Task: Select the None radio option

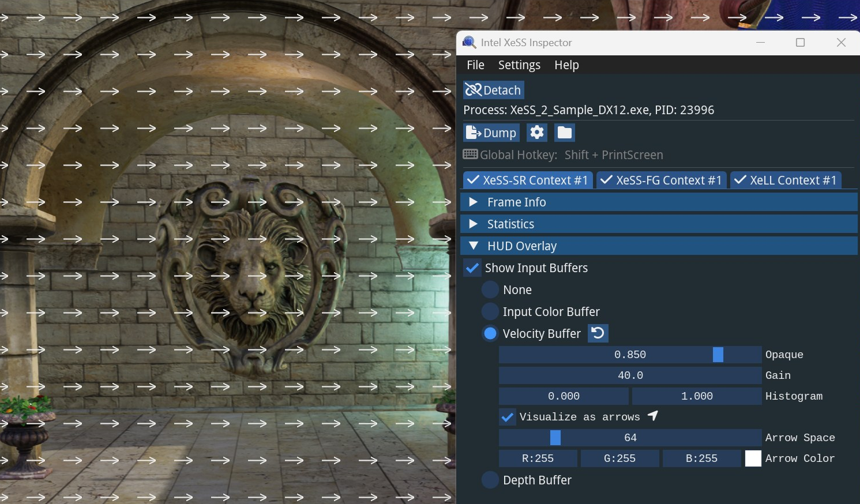Action: [490, 289]
